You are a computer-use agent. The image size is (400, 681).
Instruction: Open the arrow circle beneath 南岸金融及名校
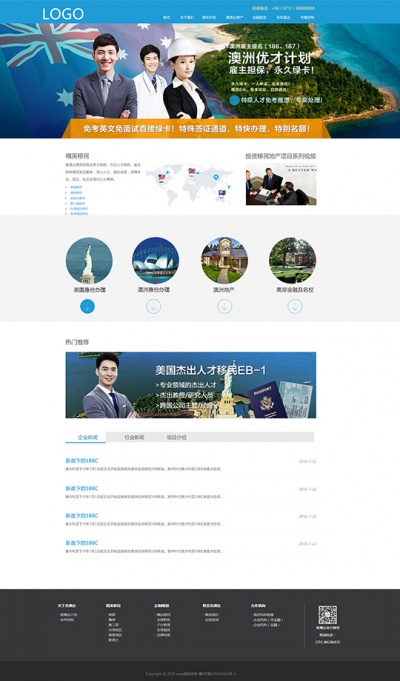295,306
